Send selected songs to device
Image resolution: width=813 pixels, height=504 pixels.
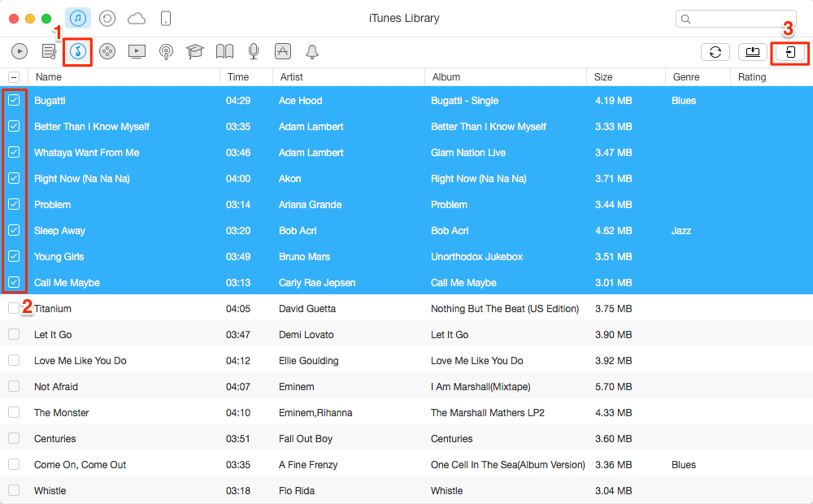790,52
